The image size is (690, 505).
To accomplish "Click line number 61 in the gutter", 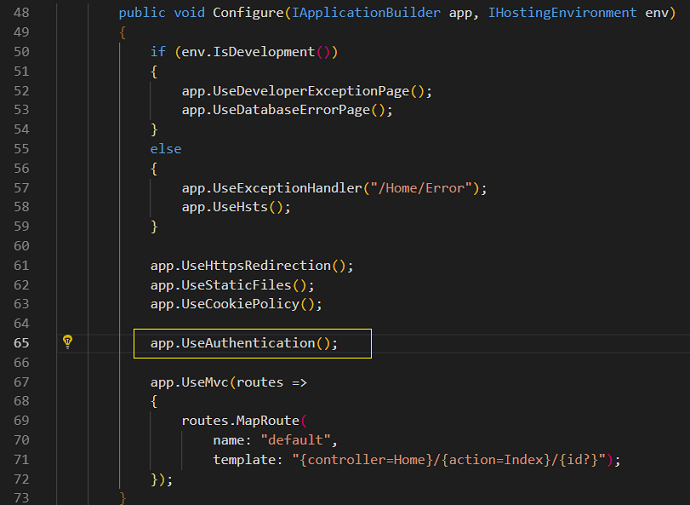I will 22,266.
